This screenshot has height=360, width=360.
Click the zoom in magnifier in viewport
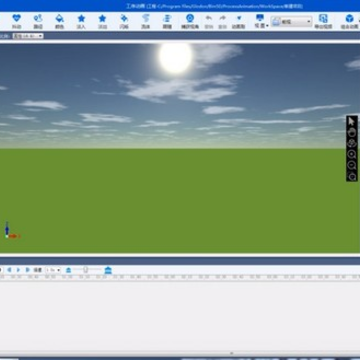352,154
